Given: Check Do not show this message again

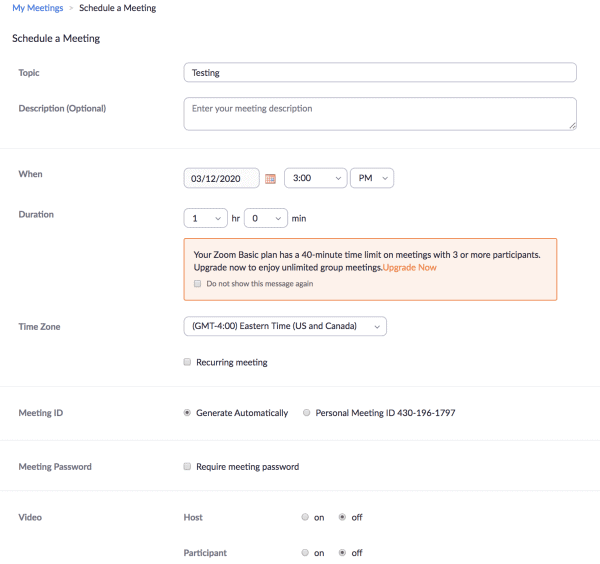Looking at the screenshot, I should (x=197, y=284).
